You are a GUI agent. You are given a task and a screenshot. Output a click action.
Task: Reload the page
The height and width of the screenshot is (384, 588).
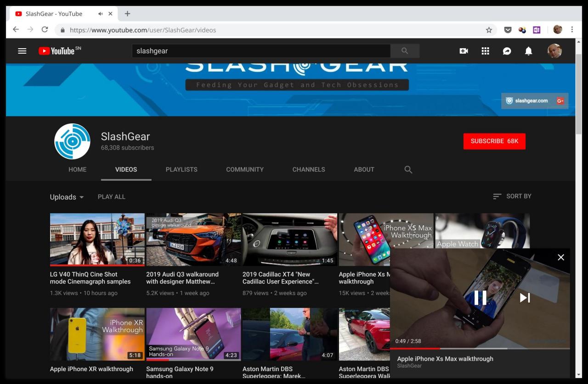tap(45, 30)
